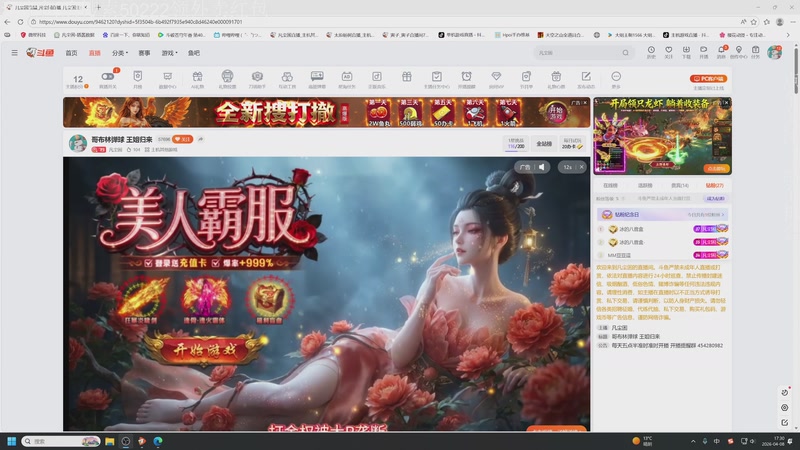Open the AD task icon
Screen dimensions: 800x450
click(x=347, y=77)
